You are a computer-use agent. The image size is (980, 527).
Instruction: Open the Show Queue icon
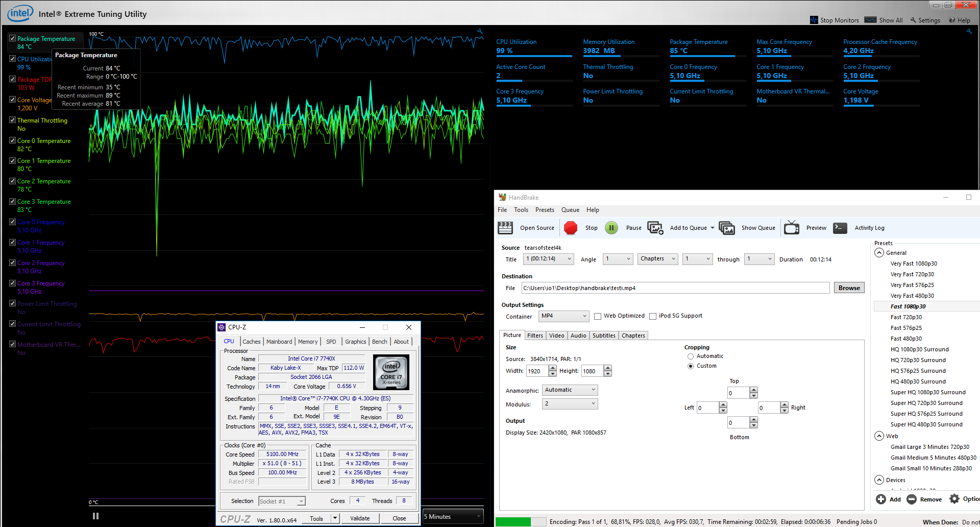click(726, 228)
